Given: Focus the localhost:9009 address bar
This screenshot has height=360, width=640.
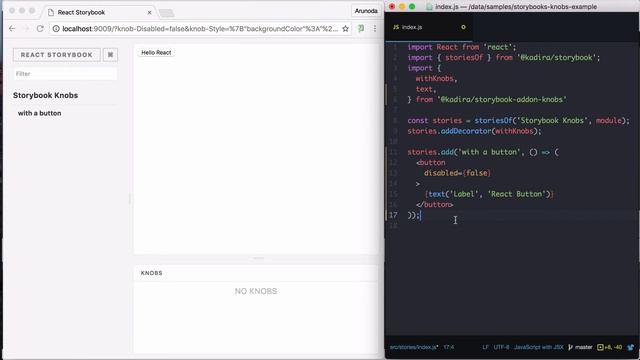Looking at the screenshot, I should point(200,29).
